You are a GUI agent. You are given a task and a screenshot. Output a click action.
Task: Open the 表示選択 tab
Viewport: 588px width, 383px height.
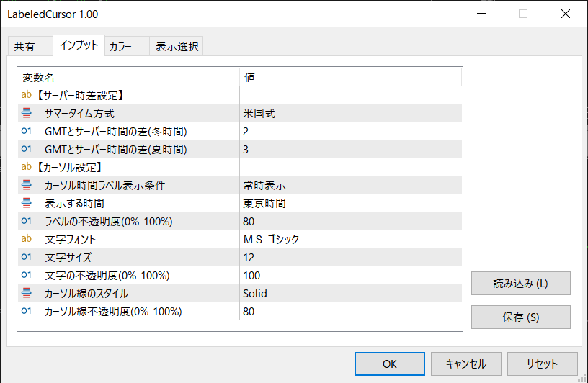coord(177,47)
